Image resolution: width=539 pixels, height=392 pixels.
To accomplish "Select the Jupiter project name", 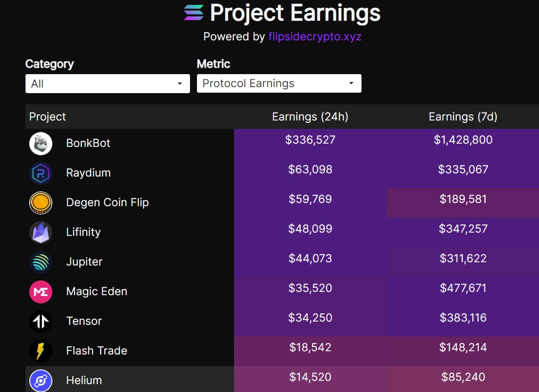I will (84, 262).
